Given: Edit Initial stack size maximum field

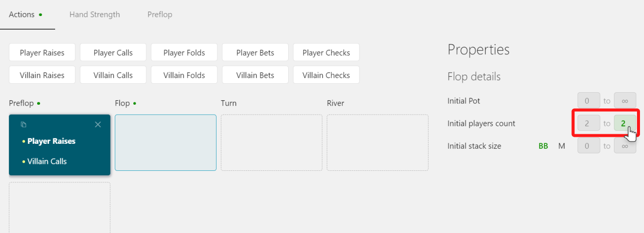Looking at the screenshot, I should pos(624,146).
